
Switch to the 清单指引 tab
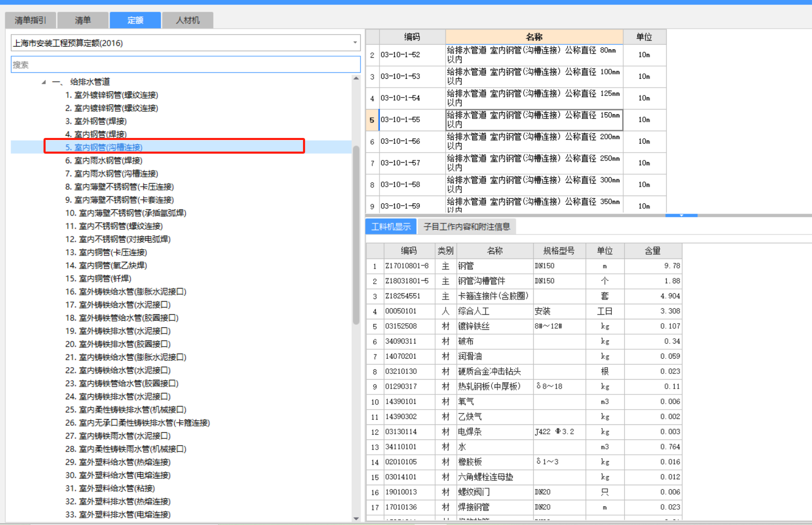30,20
